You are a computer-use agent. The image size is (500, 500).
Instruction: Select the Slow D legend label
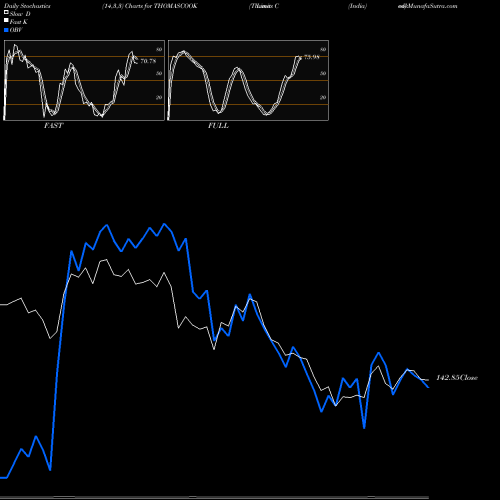(20, 14)
